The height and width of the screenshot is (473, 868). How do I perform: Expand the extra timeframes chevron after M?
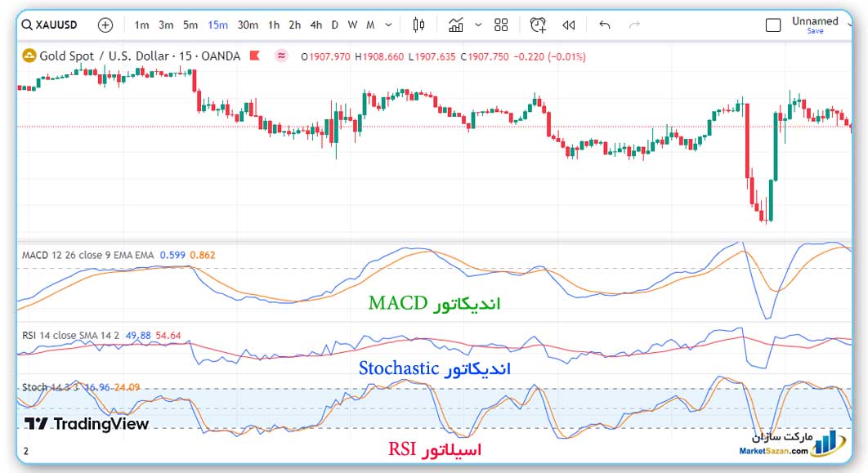pos(387,25)
